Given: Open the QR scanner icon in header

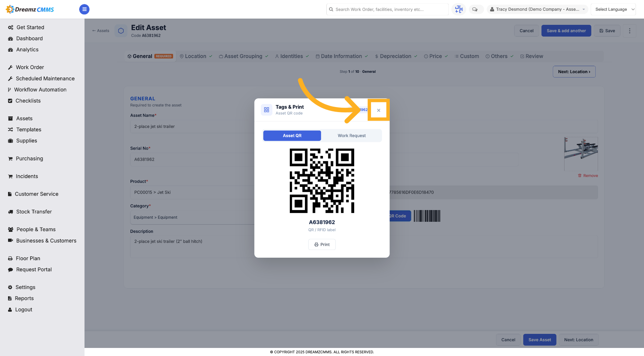Looking at the screenshot, I should pyautogui.click(x=459, y=9).
